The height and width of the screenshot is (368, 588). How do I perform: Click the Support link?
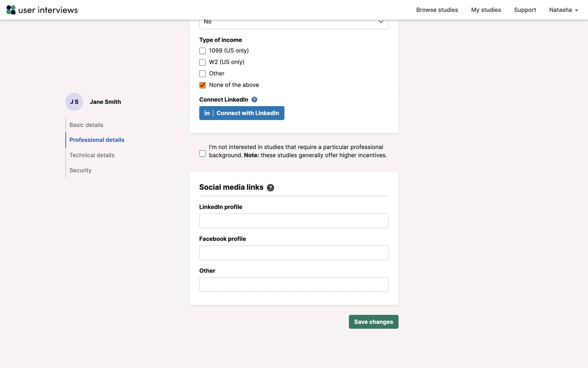pyautogui.click(x=525, y=10)
